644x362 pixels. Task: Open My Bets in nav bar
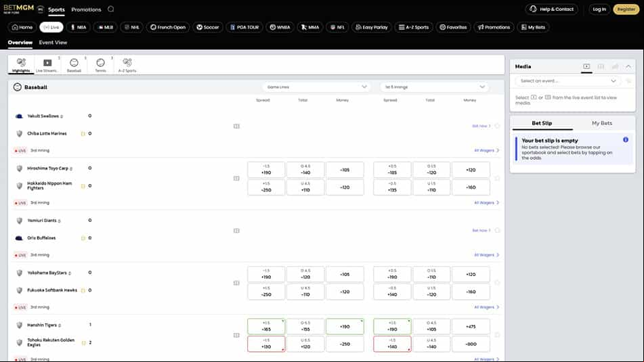point(533,27)
